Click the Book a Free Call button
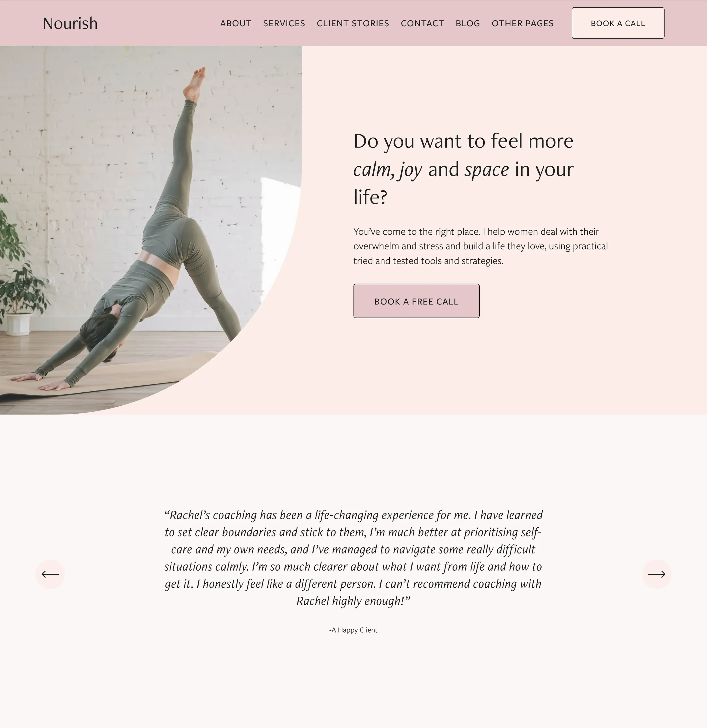This screenshot has width=707, height=728. click(416, 301)
